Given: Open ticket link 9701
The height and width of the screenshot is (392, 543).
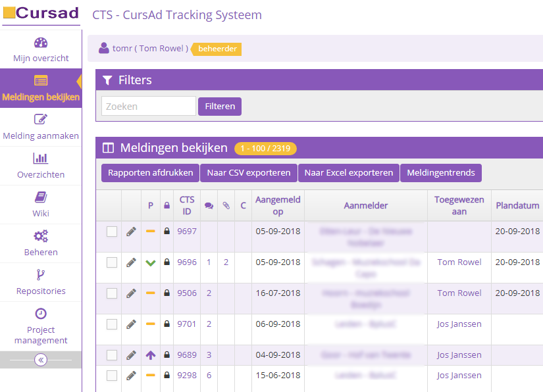Looking at the screenshot, I should [x=187, y=324].
